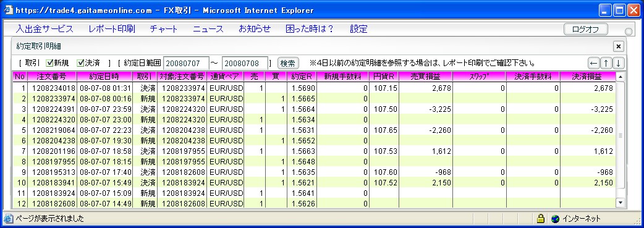Click the start date field 20080707
644x228 pixels.
coord(187,64)
